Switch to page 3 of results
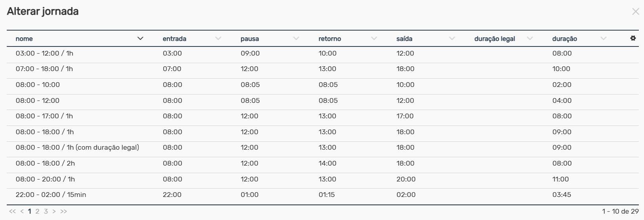 [46, 211]
